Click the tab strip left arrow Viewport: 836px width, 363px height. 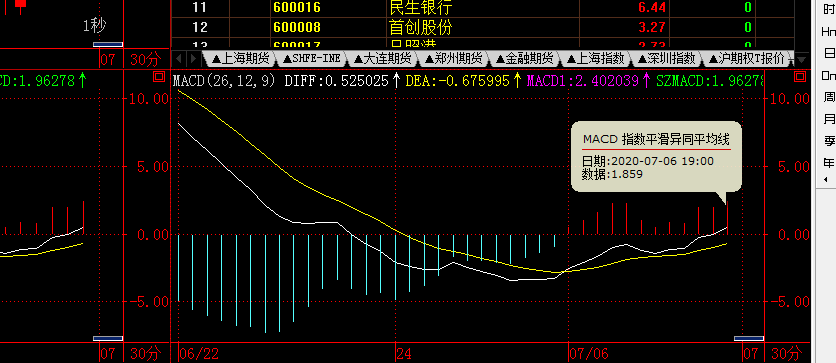(179, 58)
